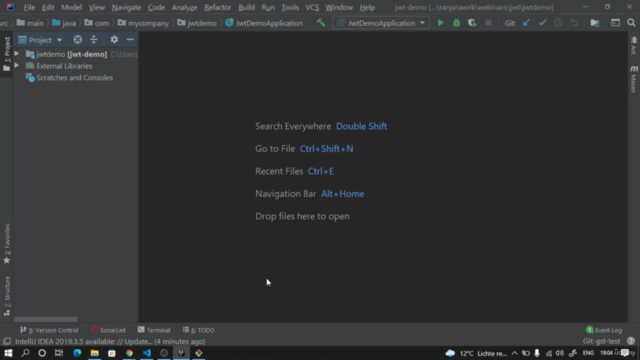Toggle tool window bars icon in status bar
Viewport: 640px width, 360px height.
click(7, 341)
